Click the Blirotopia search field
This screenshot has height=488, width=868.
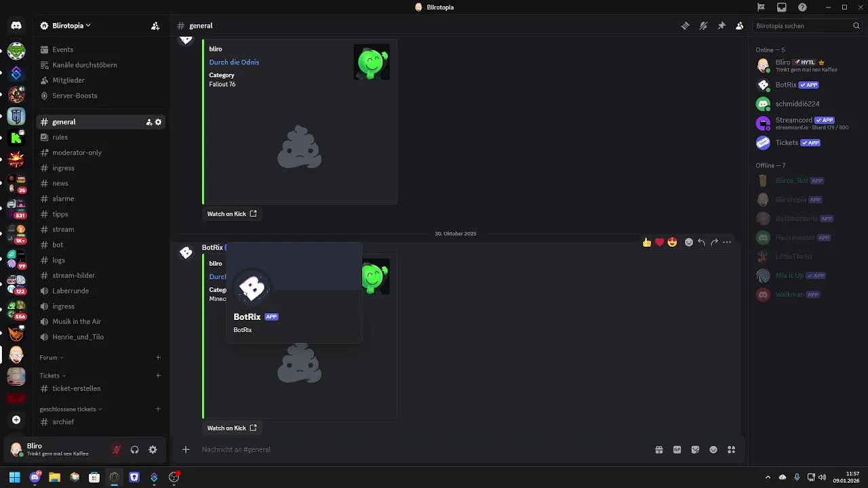coord(808,26)
